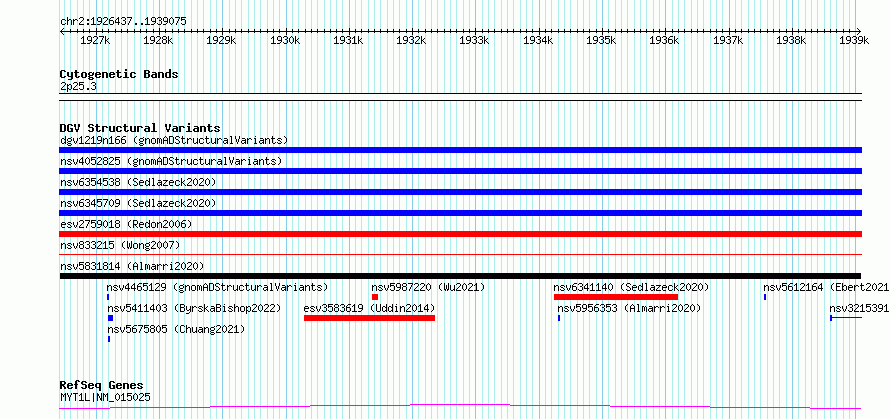Viewport: 890px width, 419px height.
Task: Open the nsv5411403 ByrskaBishop2022 label
Action: [194, 308]
